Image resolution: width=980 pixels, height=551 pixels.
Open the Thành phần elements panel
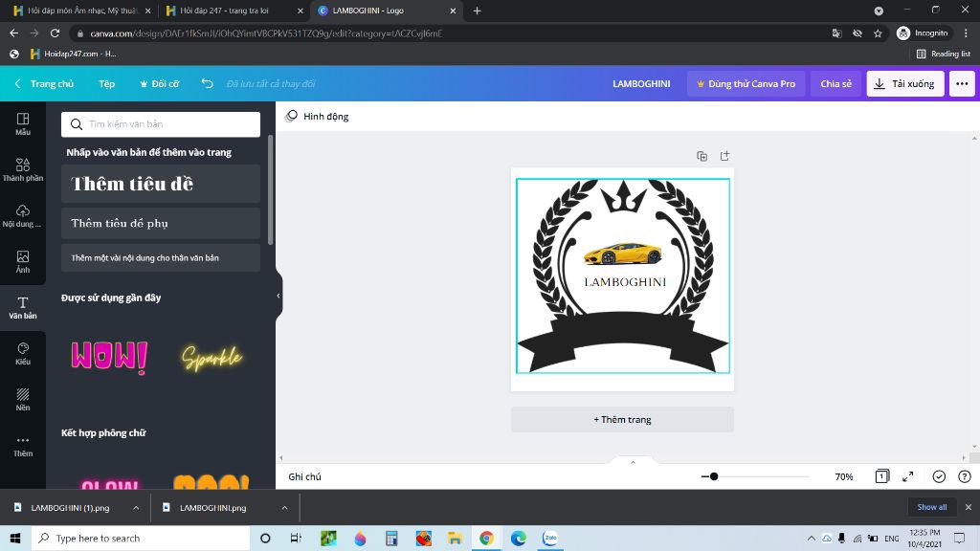click(x=23, y=170)
